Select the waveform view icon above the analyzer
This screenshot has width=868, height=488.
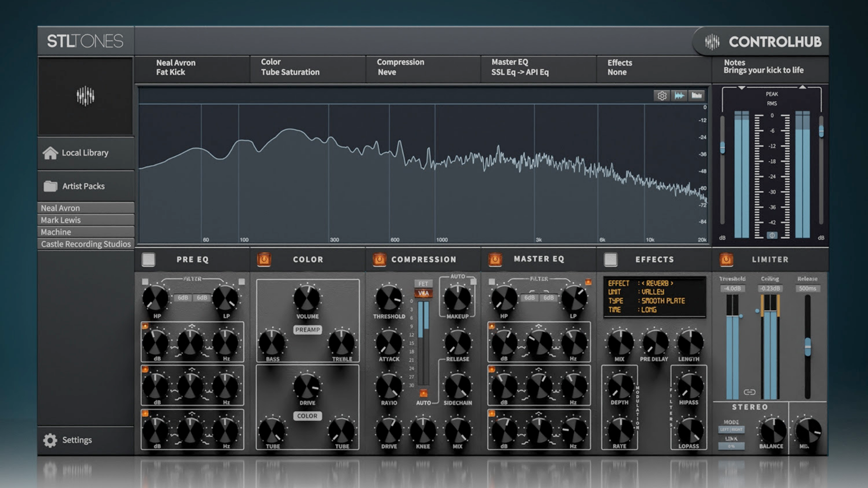pos(679,95)
